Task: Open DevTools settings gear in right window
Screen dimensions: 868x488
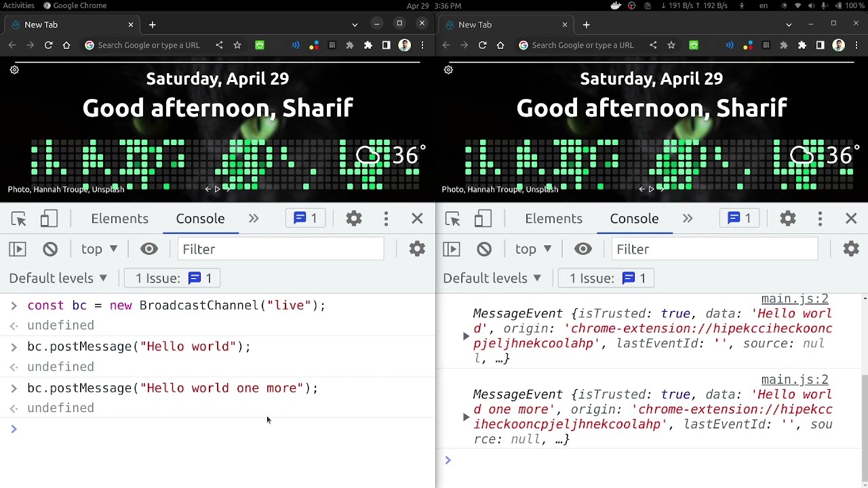Action: [x=788, y=218]
